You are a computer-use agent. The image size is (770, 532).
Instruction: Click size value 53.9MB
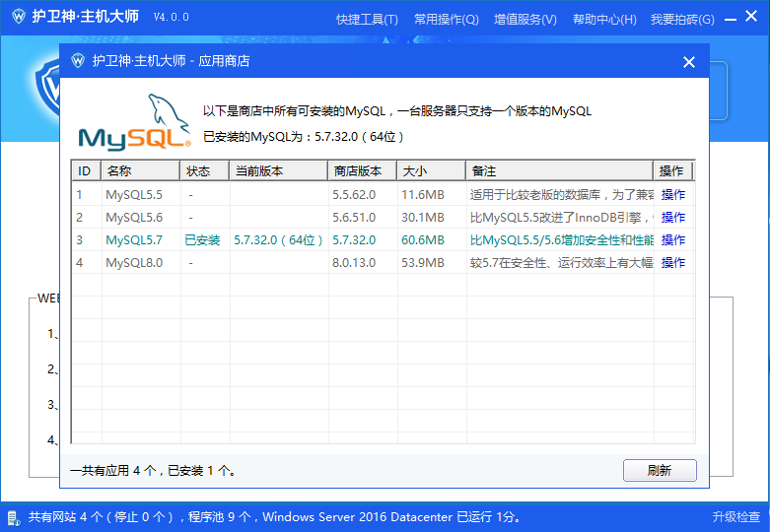[x=423, y=263]
